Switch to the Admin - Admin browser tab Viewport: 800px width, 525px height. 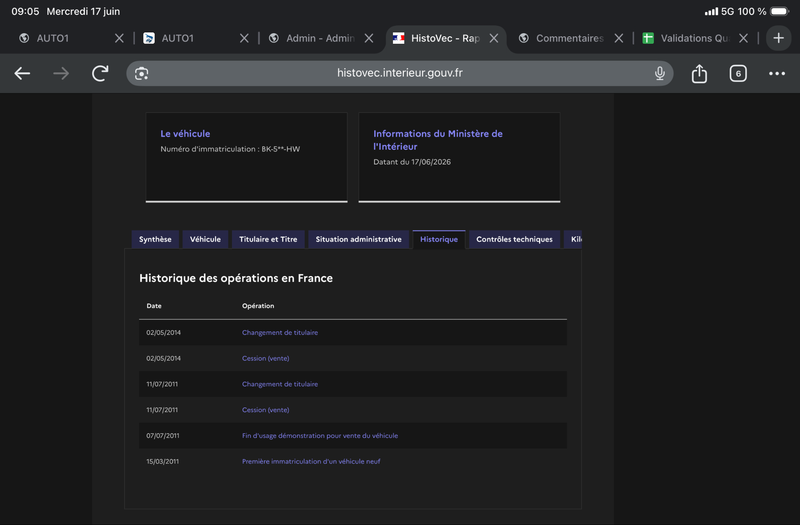pos(320,38)
